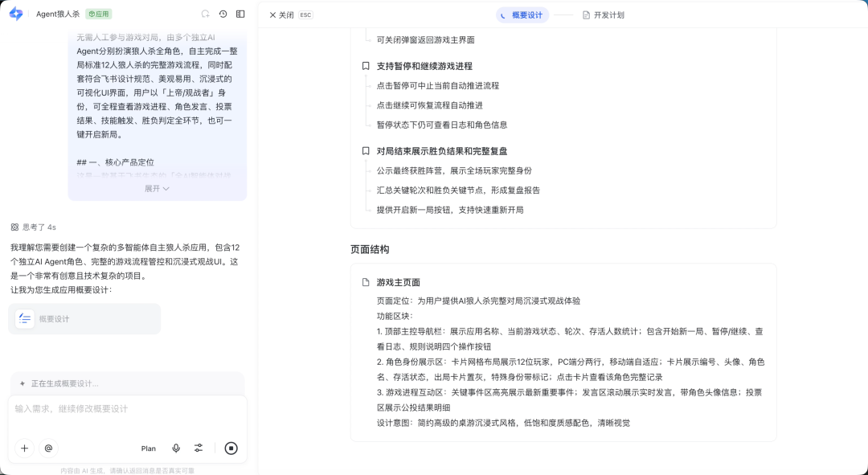Select the 游戏主页面 page structure item
Image resolution: width=868 pixels, height=475 pixels.
pyautogui.click(x=398, y=283)
